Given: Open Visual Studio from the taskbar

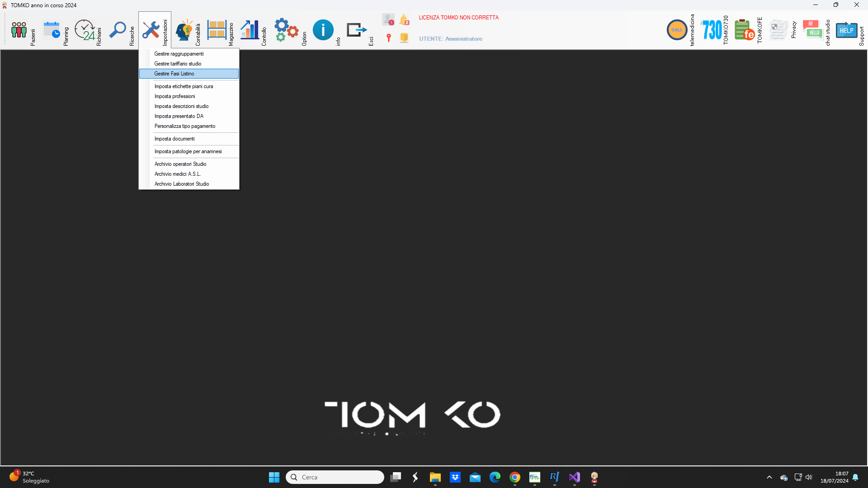Looking at the screenshot, I should [574, 477].
